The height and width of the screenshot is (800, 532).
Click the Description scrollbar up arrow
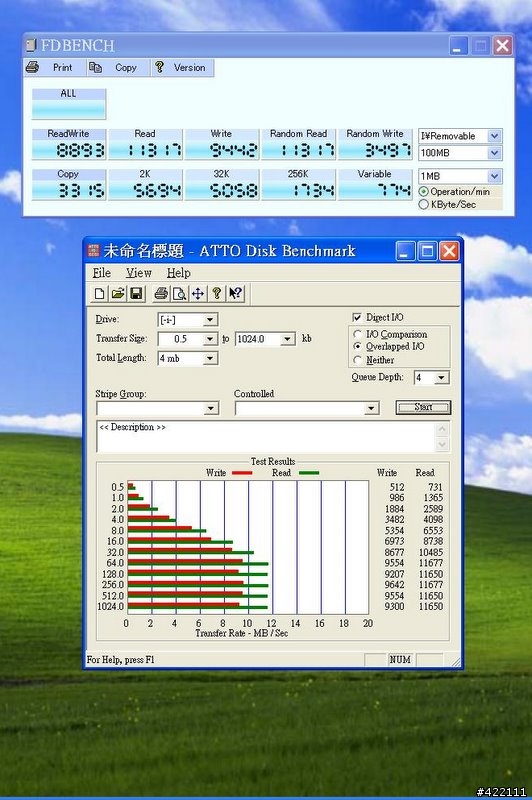(442, 429)
